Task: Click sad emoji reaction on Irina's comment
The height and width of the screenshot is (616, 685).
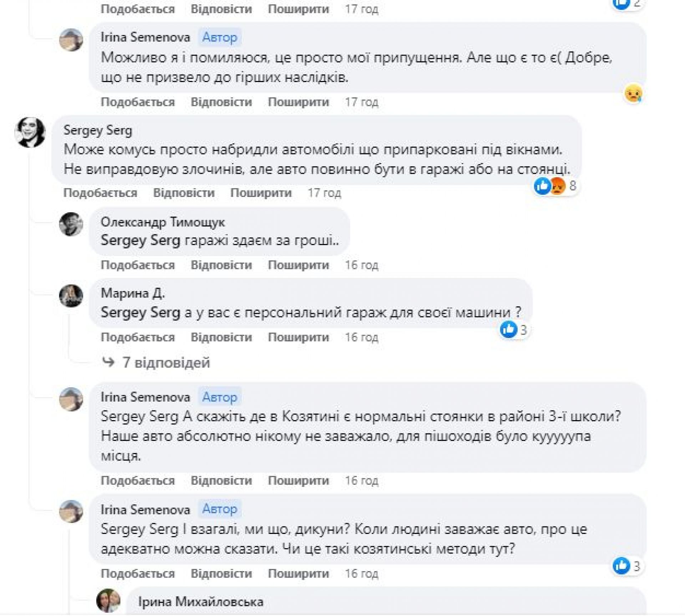Action: click(x=633, y=94)
